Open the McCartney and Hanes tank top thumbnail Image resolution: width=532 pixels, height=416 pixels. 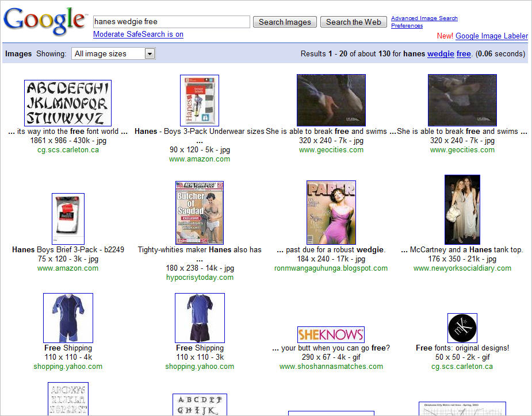[462, 210]
